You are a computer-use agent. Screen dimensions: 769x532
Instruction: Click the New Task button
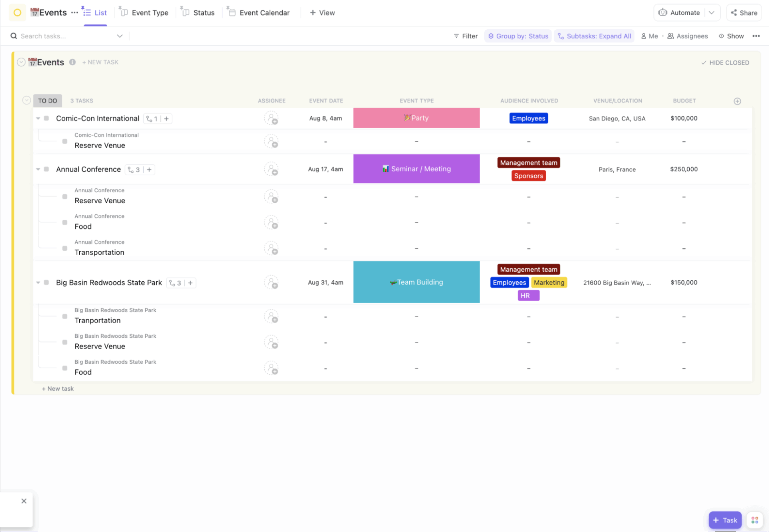(100, 62)
